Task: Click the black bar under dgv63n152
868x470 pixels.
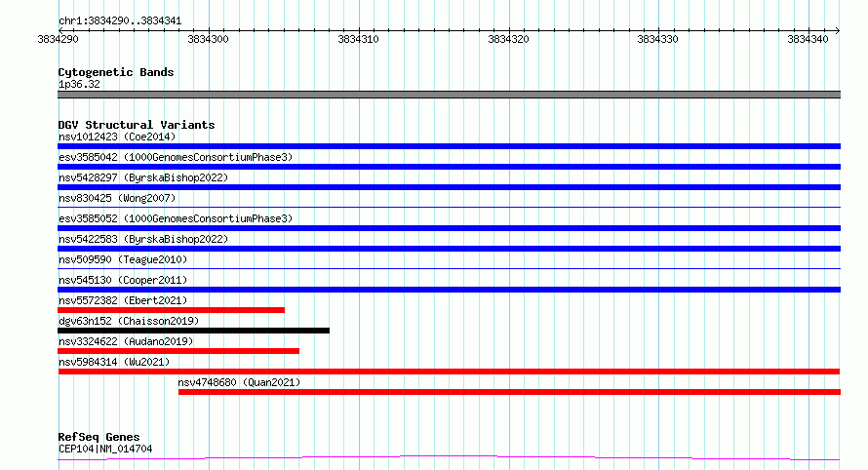Action: (193, 331)
